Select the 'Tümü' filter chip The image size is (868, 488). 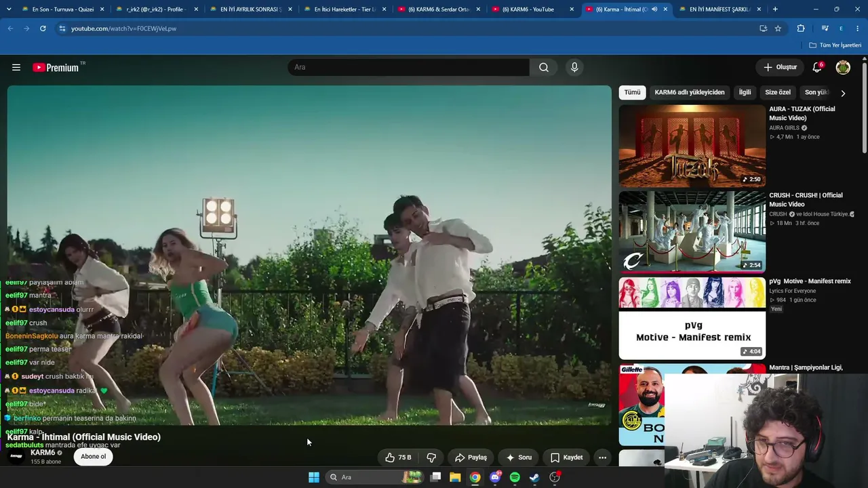632,92
